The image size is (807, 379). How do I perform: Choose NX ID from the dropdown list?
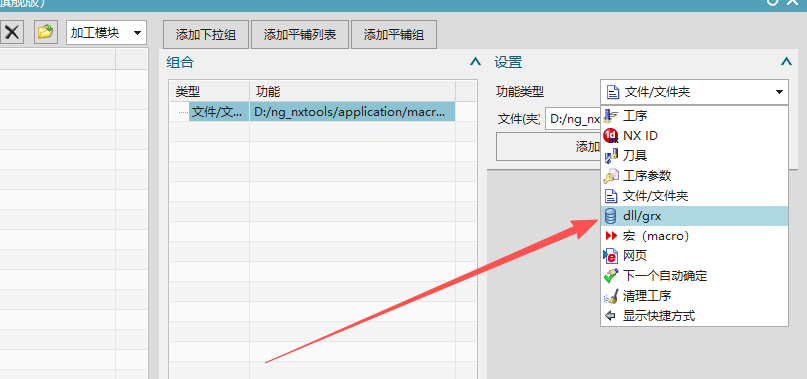[694, 135]
